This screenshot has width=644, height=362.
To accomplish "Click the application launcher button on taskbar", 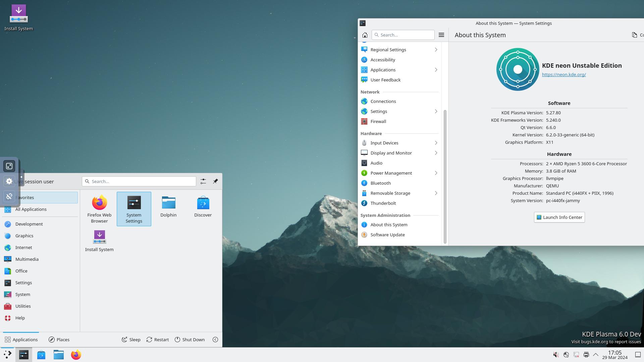I will click(x=7, y=355).
